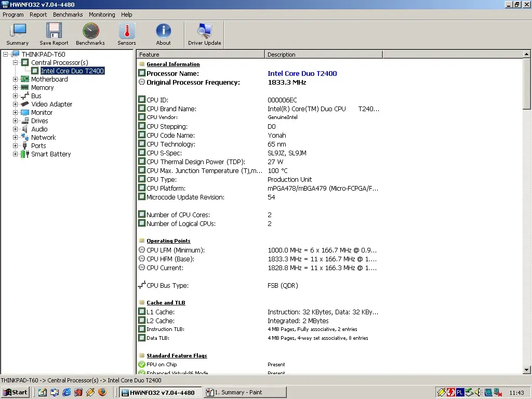The image size is (532, 399).
Task: Open the Monitoring menu
Action: (x=102, y=15)
